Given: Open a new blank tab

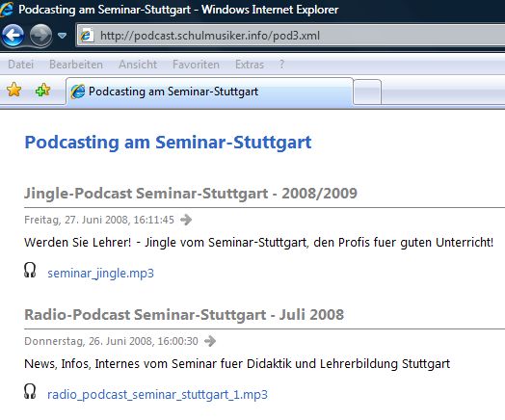Looking at the screenshot, I should [367, 92].
